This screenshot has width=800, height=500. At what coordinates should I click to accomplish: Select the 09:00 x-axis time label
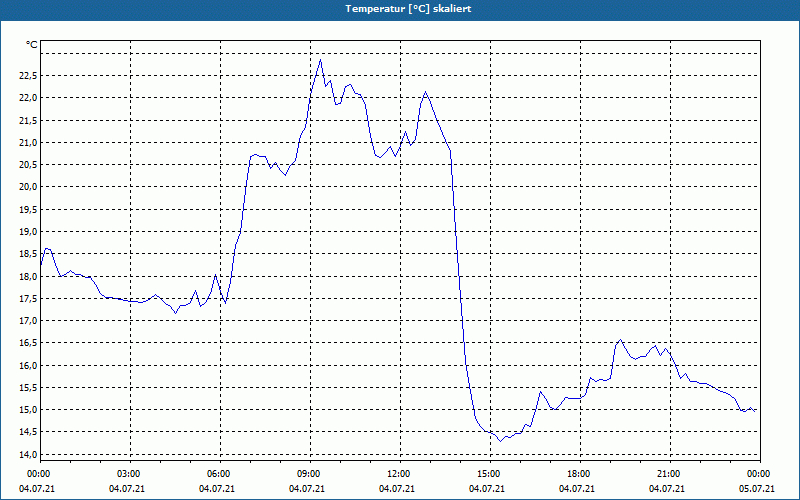tap(310, 474)
